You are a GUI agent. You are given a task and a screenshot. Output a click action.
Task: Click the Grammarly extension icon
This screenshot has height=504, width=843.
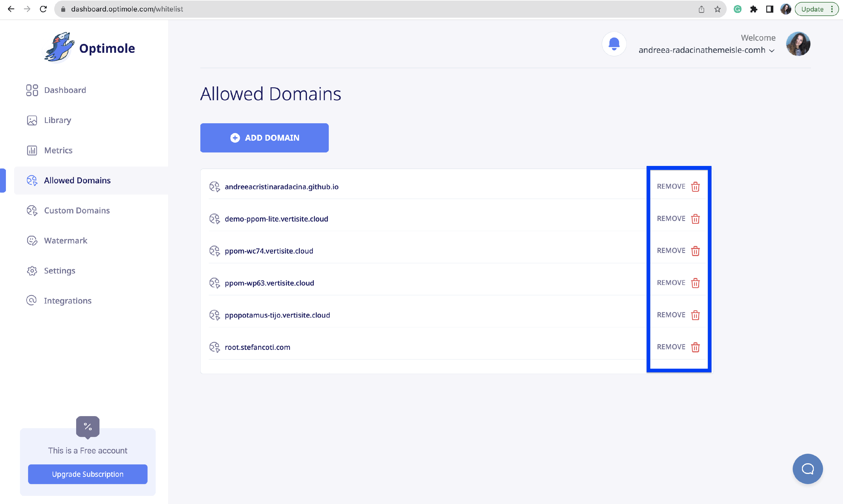click(x=737, y=9)
